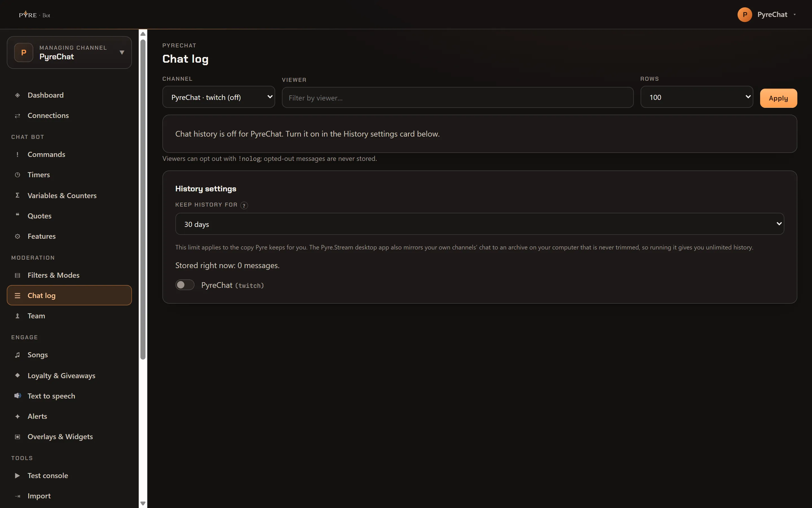Viewport: 812px width, 508px height.
Task: Click the channel P avatar in sidebar
Action: tap(23, 52)
